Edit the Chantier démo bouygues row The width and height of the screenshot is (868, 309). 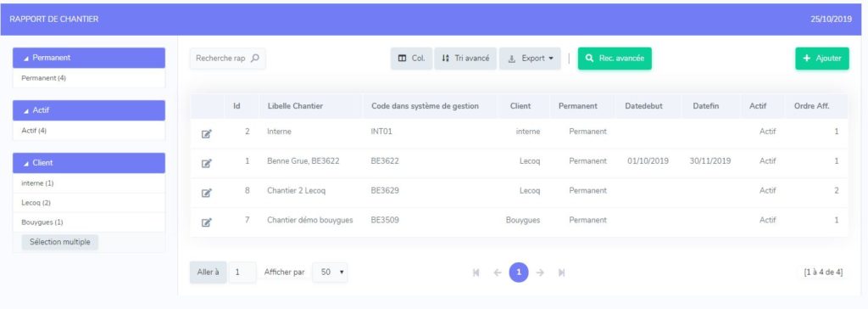[207, 222]
